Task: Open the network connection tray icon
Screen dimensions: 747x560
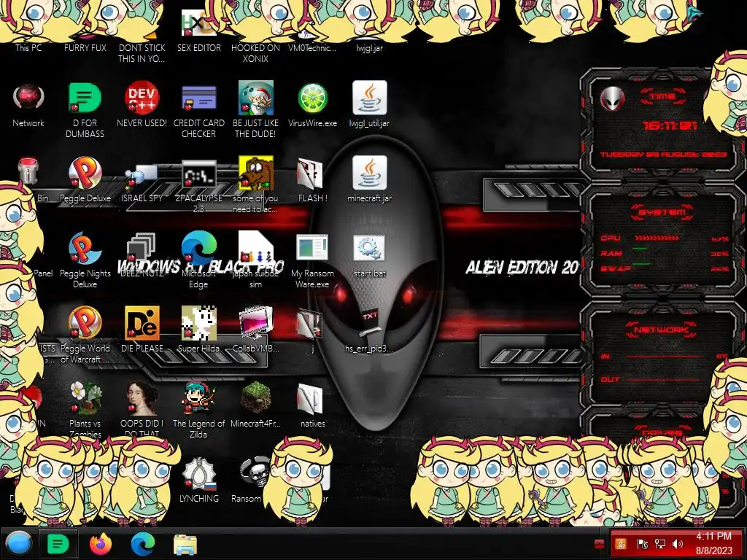Action: pos(659,544)
